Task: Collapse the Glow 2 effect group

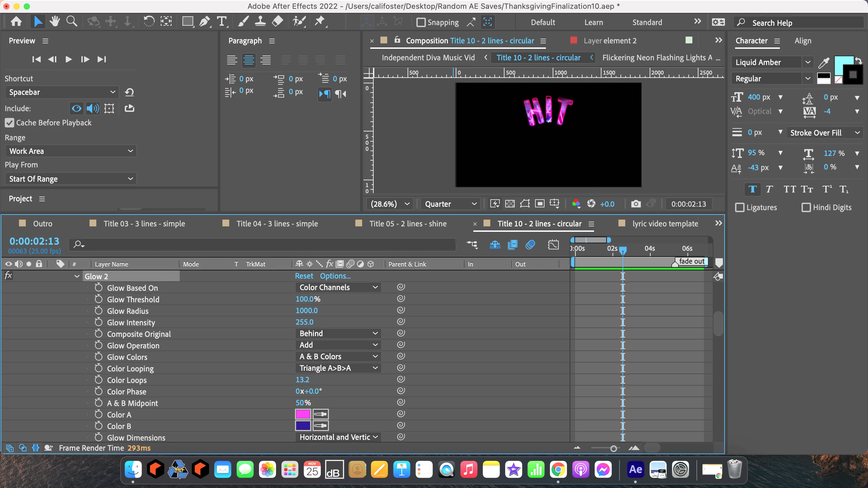Action: (x=77, y=277)
